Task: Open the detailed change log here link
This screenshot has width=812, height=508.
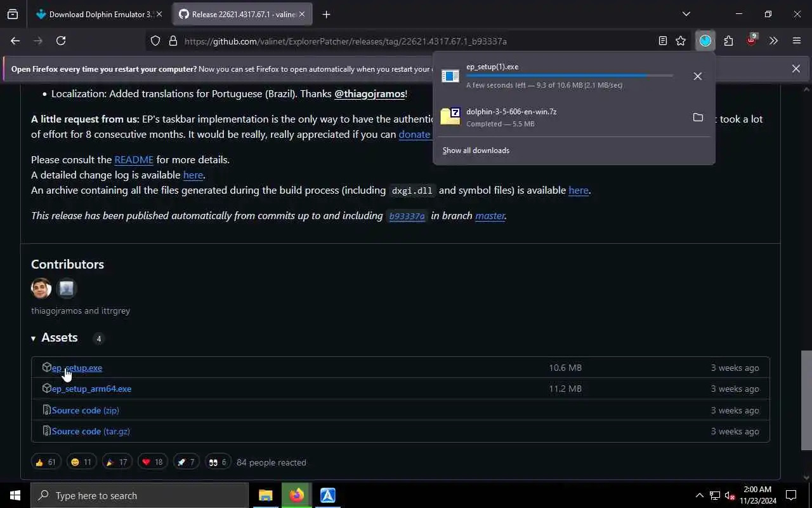Action: tap(193, 175)
